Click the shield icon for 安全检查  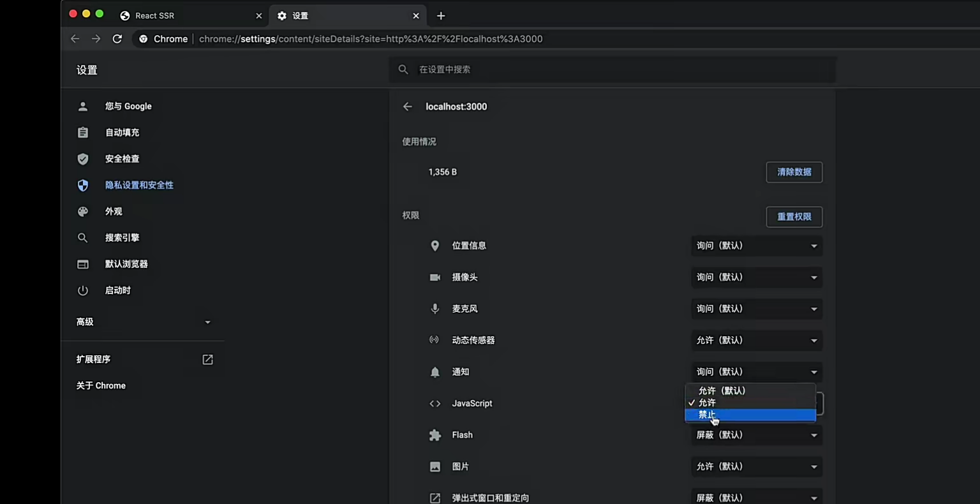tap(83, 159)
